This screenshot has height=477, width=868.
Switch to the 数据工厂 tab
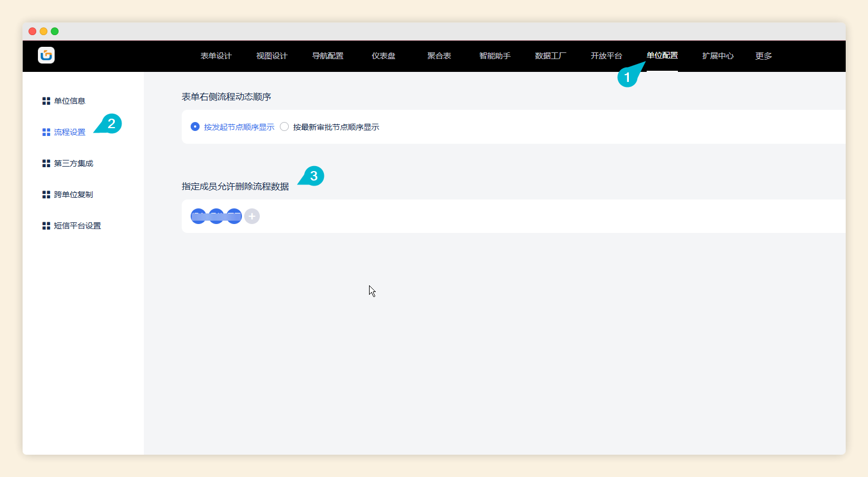550,56
